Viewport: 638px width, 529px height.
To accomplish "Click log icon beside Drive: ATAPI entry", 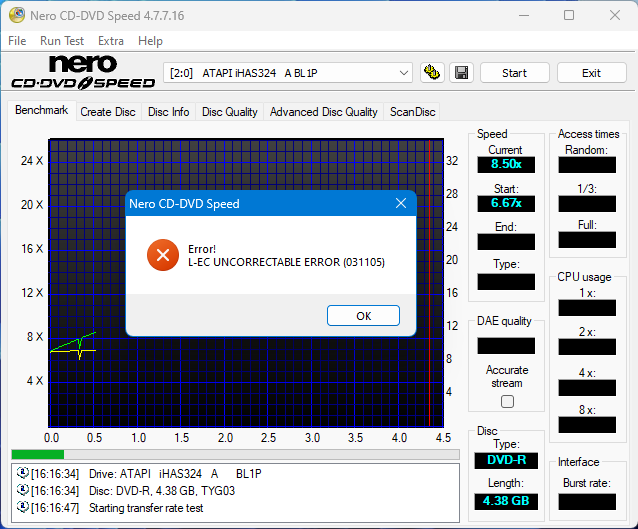I will (x=22, y=473).
